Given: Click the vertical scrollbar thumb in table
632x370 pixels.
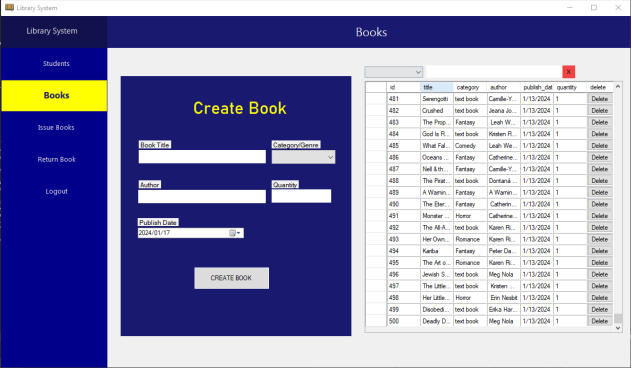Looking at the screenshot, I should point(618,319).
